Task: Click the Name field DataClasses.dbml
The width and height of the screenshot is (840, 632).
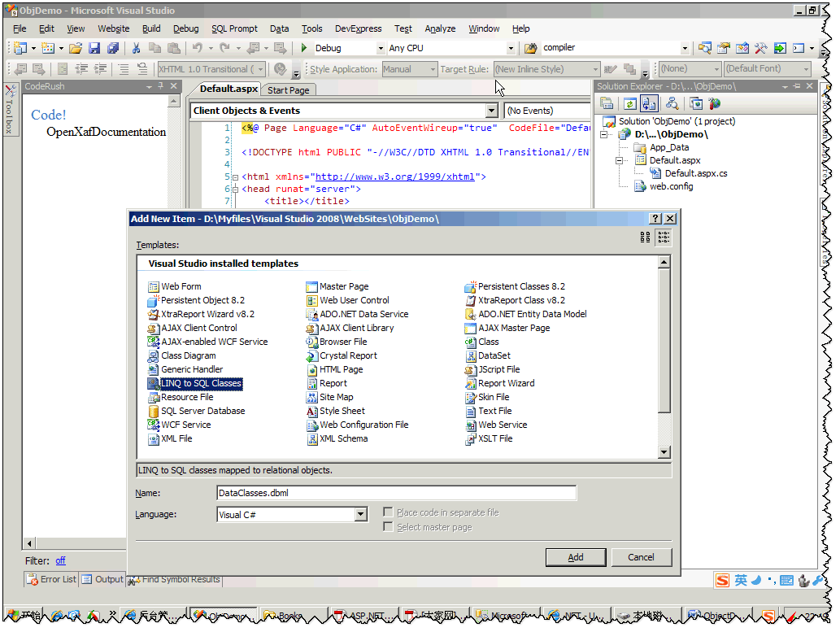Action: click(x=397, y=493)
